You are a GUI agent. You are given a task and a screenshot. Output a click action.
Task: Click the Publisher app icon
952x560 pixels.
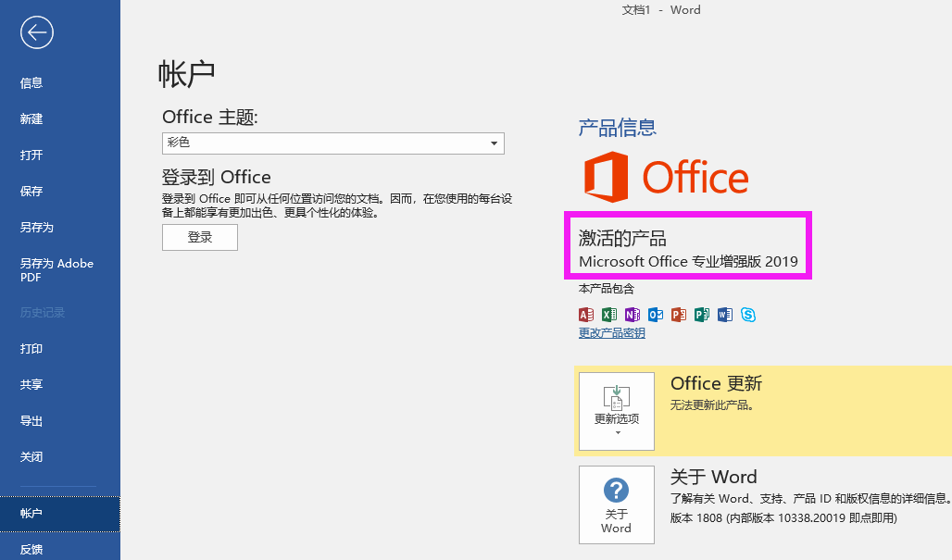702,315
